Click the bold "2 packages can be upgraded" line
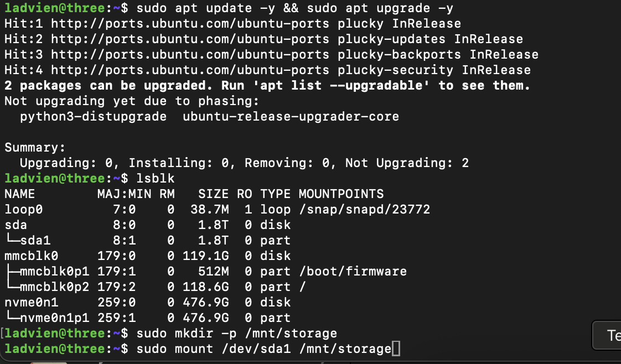621x364 pixels. tap(267, 86)
